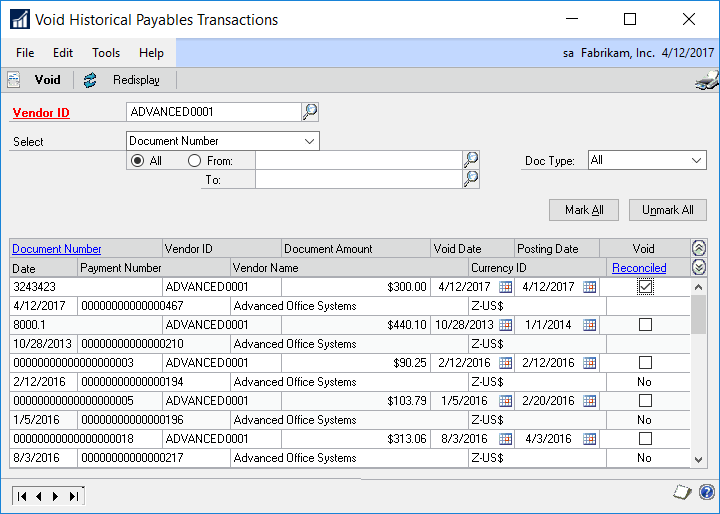Screen dimensions: 720x514
Task: Select the From radio button
Action: (x=195, y=160)
